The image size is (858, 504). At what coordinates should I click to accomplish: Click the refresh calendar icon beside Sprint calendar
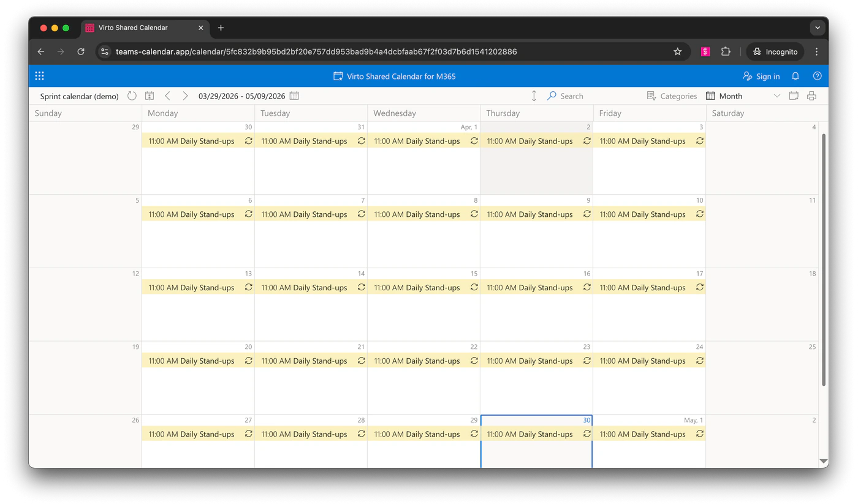coord(132,96)
